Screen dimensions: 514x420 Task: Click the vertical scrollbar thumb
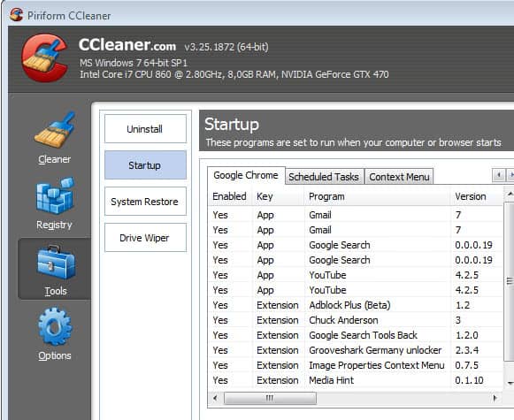510,281
